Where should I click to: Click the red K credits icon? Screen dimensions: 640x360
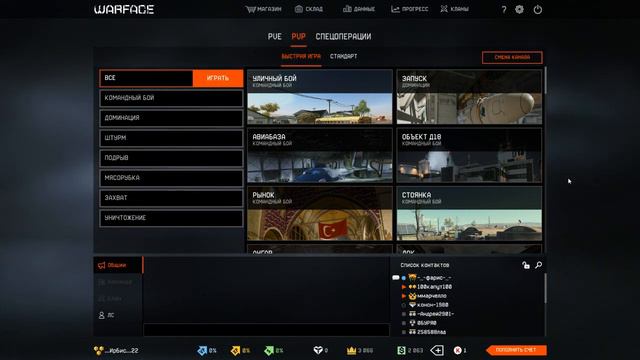point(458,350)
